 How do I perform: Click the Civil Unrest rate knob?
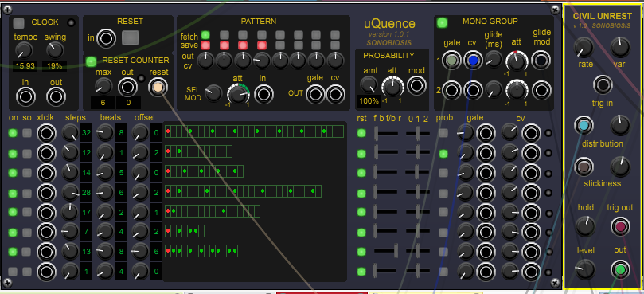coord(584,47)
